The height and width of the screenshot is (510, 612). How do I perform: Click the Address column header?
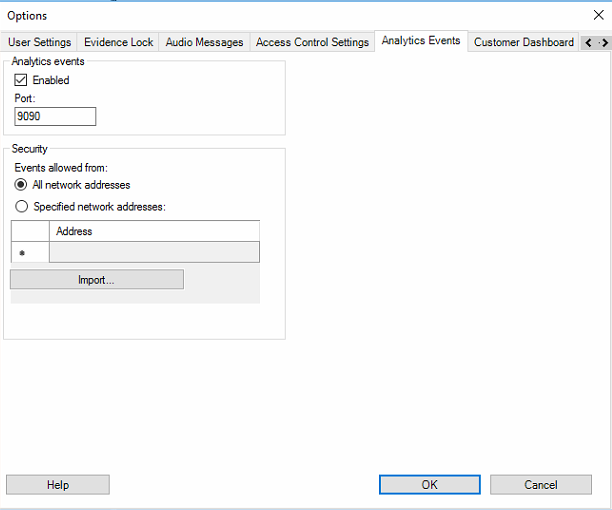click(154, 232)
